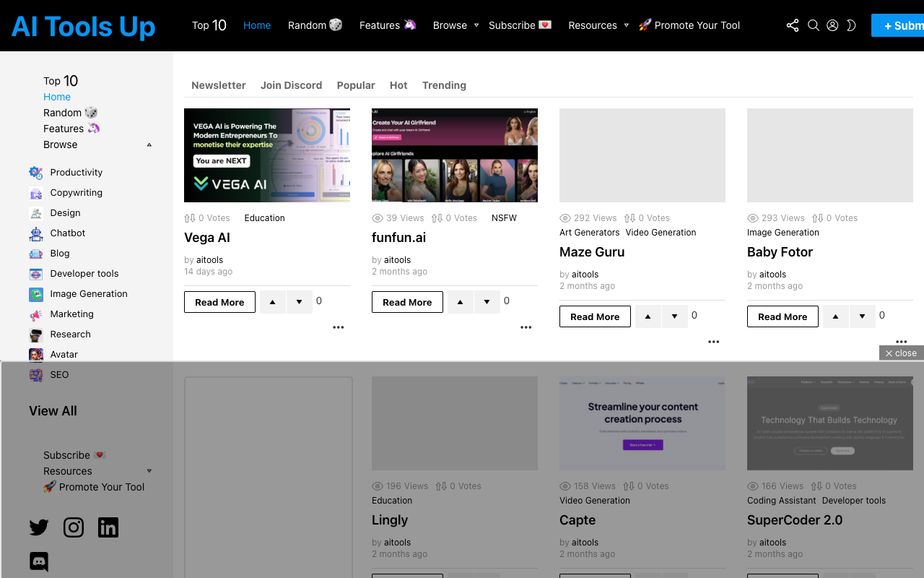Open the share icon in header
Image resolution: width=924 pixels, height=578 pixels.
(793, 25)
